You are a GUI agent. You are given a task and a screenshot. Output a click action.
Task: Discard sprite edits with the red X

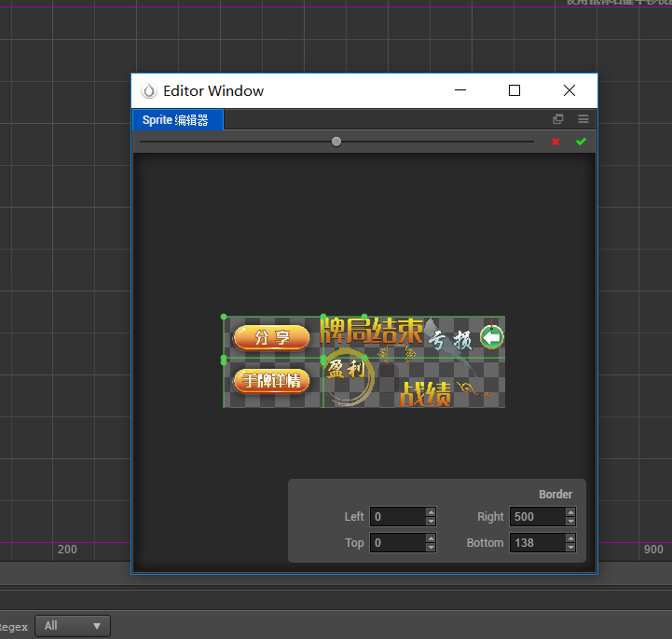[x=555, y=142]
